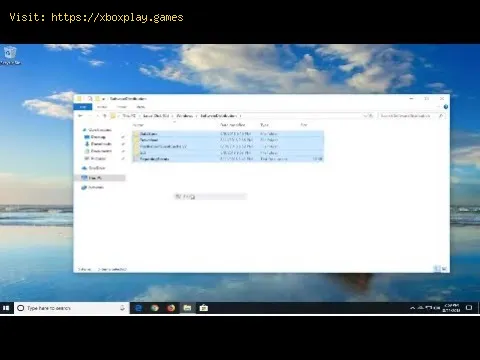480x360 pixels.
Task: Click the taskbar search box
Action: pos(71,308)
